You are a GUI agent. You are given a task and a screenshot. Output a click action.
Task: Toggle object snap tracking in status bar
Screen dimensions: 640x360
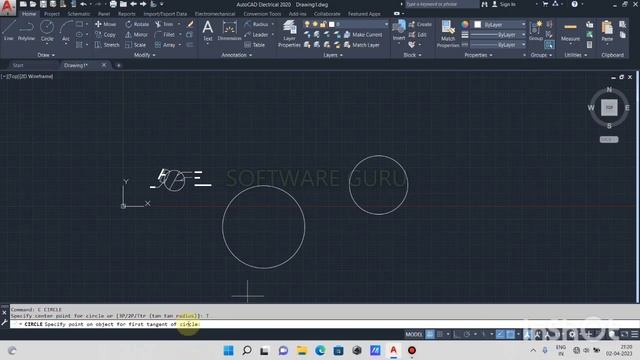click(x=501, y=334)
